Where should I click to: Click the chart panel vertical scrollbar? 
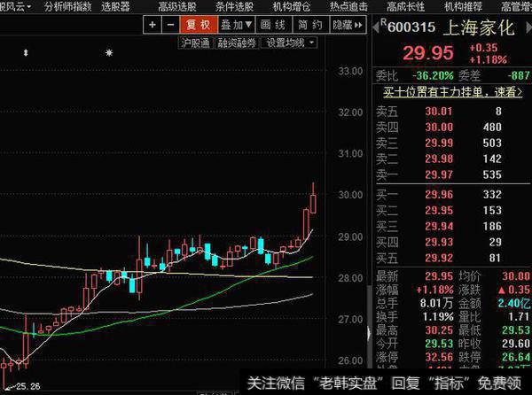(x=370, y=327)
